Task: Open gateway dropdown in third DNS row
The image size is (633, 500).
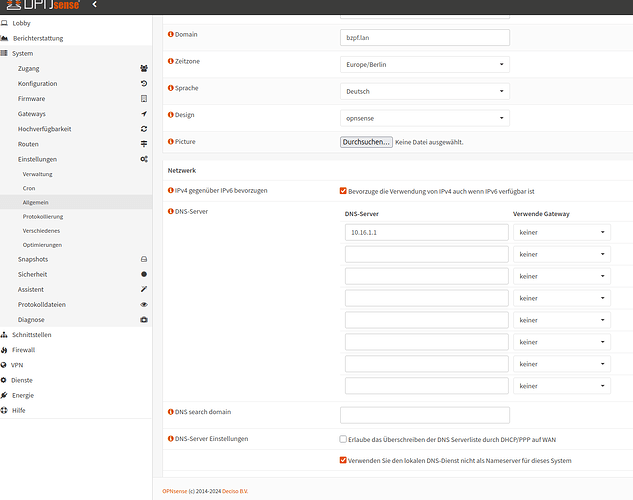Action: [x=562, y=276]
